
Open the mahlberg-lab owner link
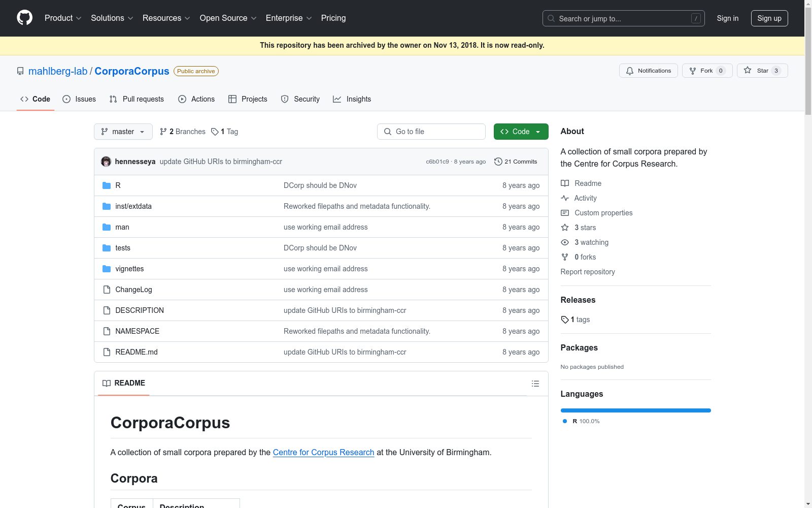tap(58, 71)
